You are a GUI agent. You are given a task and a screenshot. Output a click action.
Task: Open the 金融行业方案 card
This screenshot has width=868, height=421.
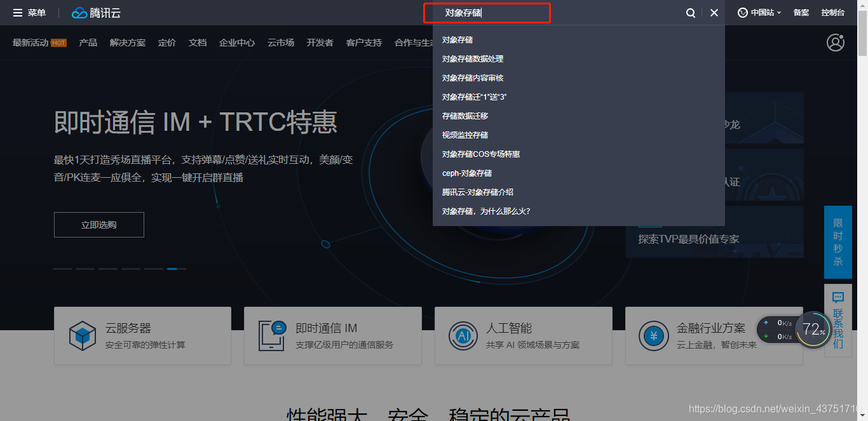(x=714, y=336)
